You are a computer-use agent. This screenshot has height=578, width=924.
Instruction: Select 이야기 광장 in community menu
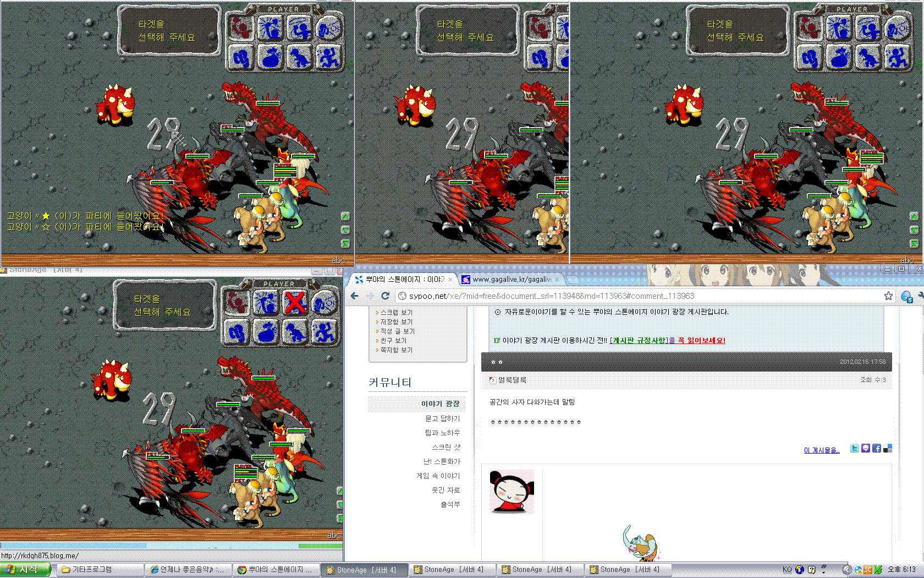pos(441,404)
